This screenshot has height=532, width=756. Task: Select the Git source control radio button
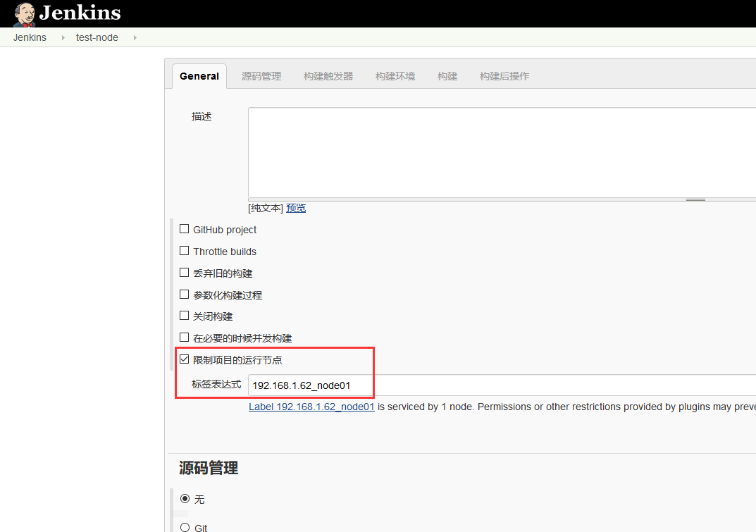click(185, 527)
